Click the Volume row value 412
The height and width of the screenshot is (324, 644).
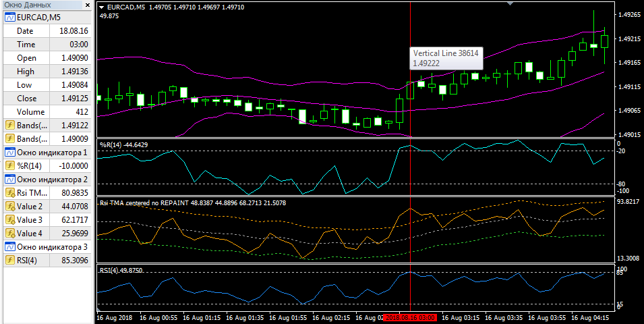(70, 112)
